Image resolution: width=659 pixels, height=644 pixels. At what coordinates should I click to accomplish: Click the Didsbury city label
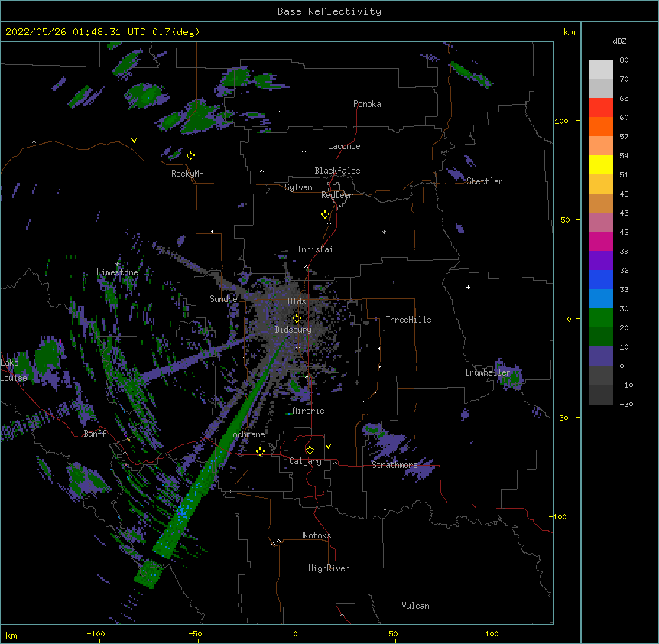point(294,330)
